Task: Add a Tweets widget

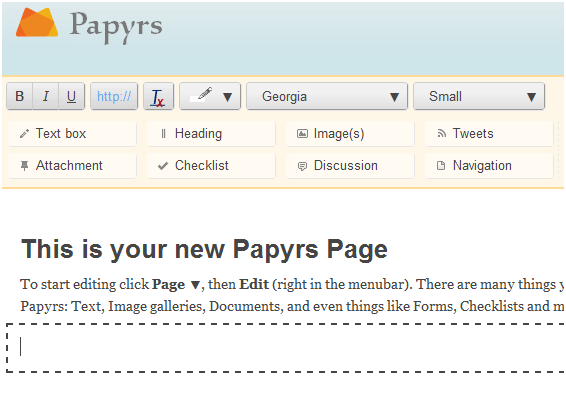Action: coord(489,134)
